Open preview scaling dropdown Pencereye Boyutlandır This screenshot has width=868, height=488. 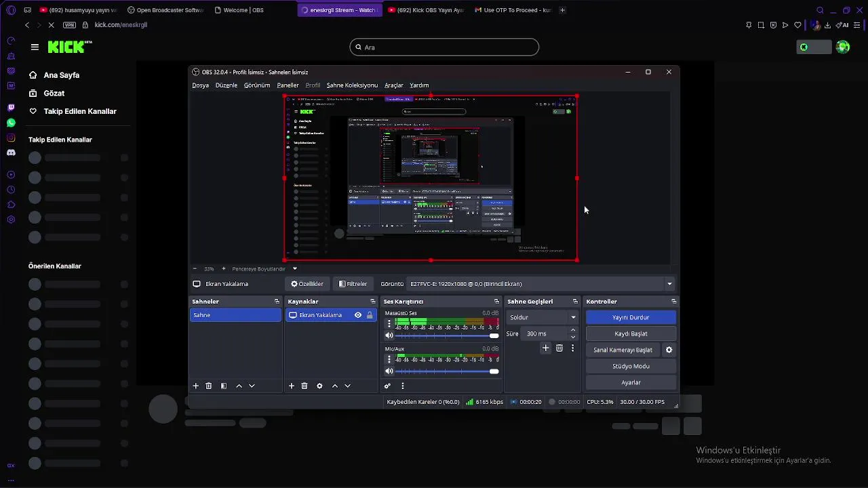264,268
